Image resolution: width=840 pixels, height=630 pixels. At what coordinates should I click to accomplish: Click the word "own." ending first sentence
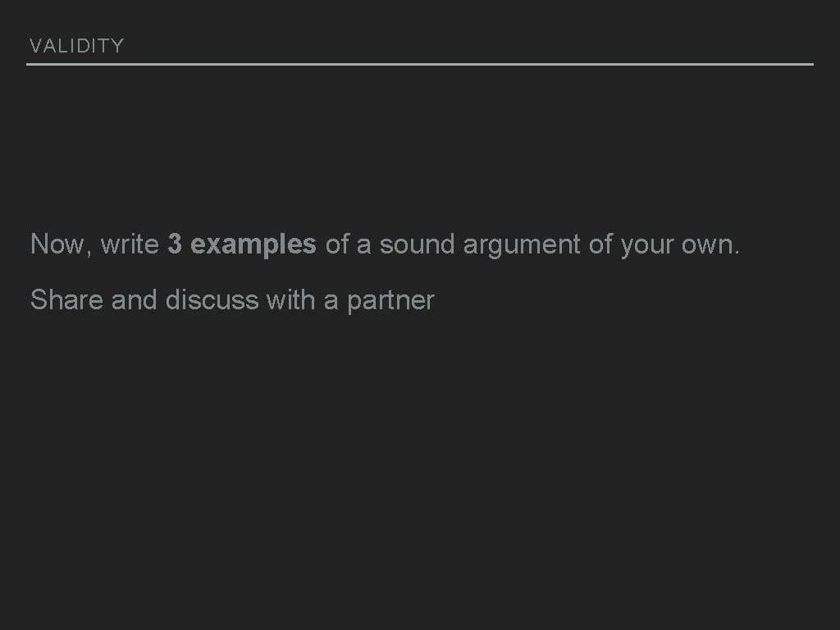click(710, 244)
